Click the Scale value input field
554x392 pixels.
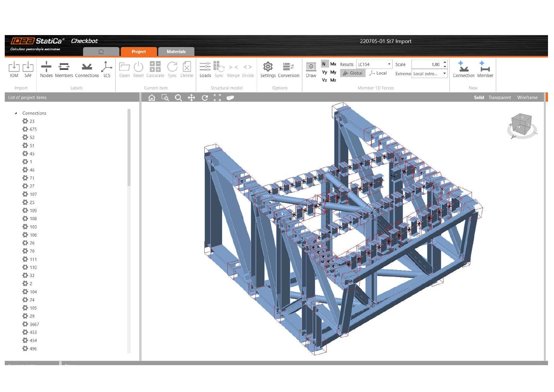(426, 64)
